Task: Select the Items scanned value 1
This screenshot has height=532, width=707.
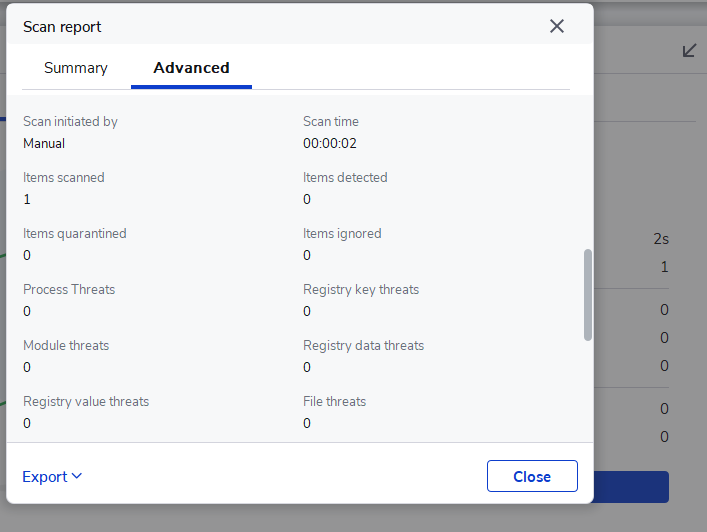Action: point(27,199)
